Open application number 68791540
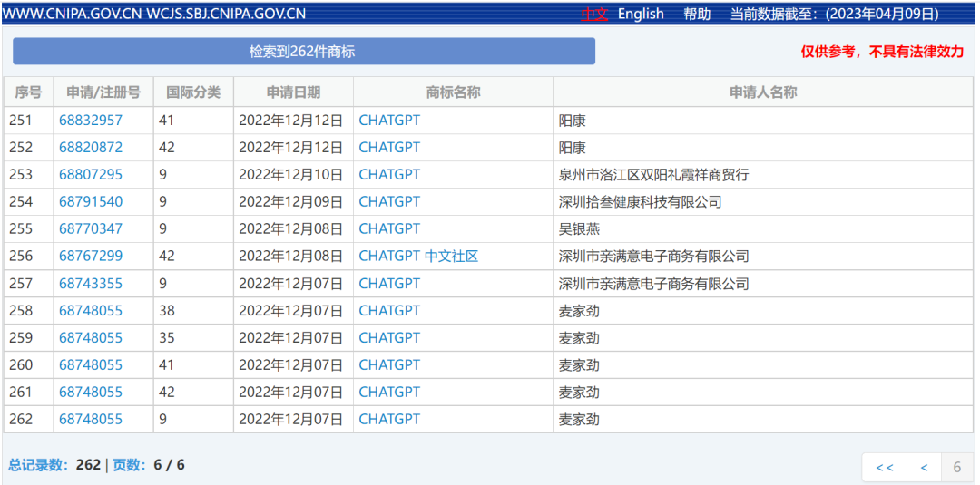This screenshot has width=980, height=485. coord(91,201)
